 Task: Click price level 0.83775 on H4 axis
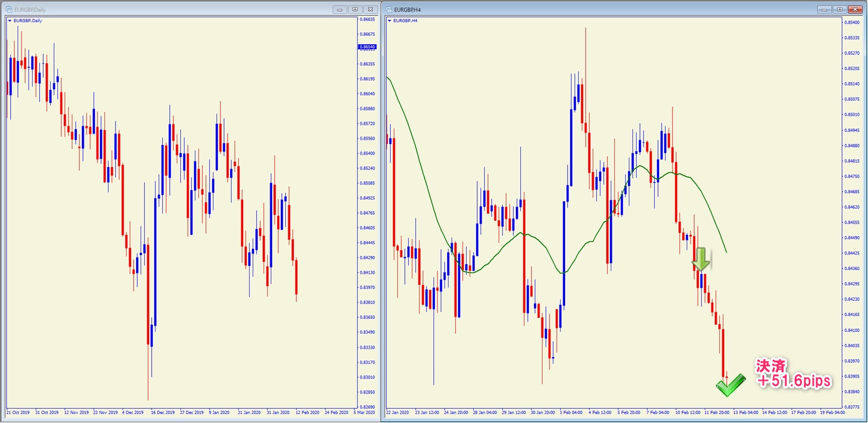pos(852,407)
